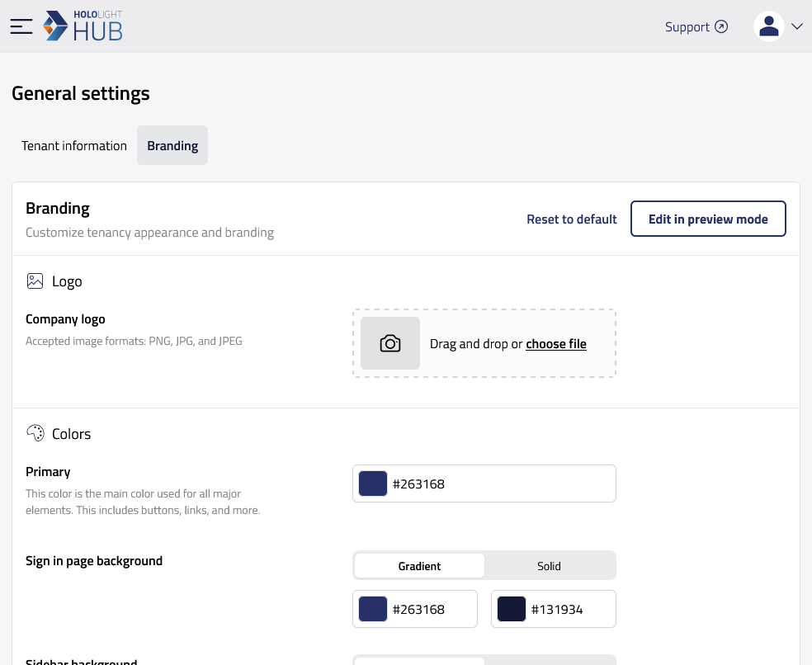Click the Sign in page background label
This screenshot has width=812, height=665.
(x=94, y=561)
